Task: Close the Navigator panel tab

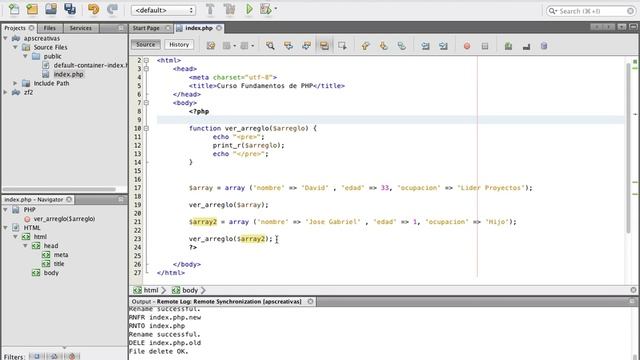Action: (69, 199)
